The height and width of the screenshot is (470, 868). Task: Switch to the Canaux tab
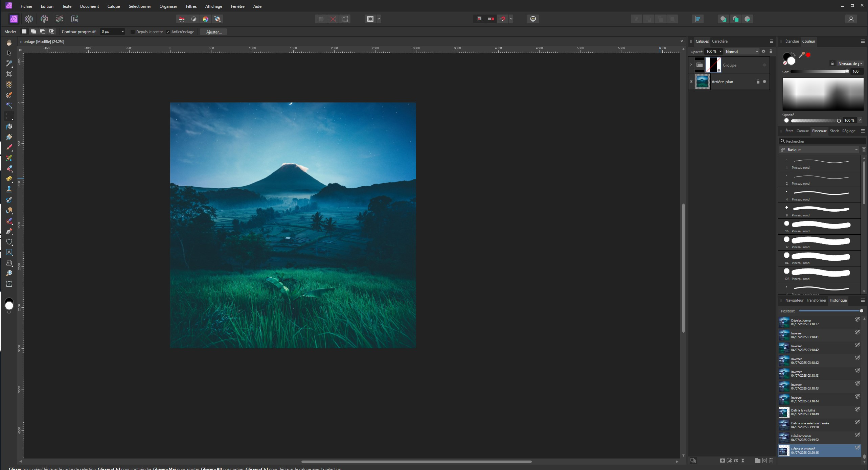click(802, 131)
